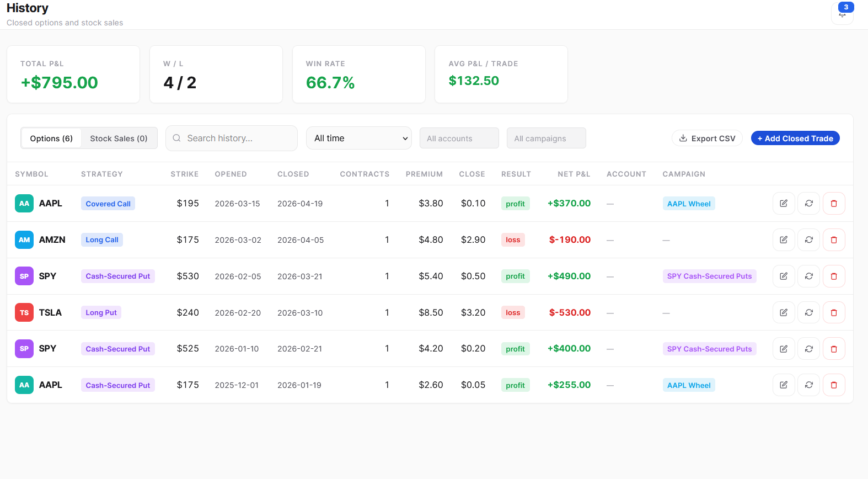Export history as CSV

[x=707, y=138]
